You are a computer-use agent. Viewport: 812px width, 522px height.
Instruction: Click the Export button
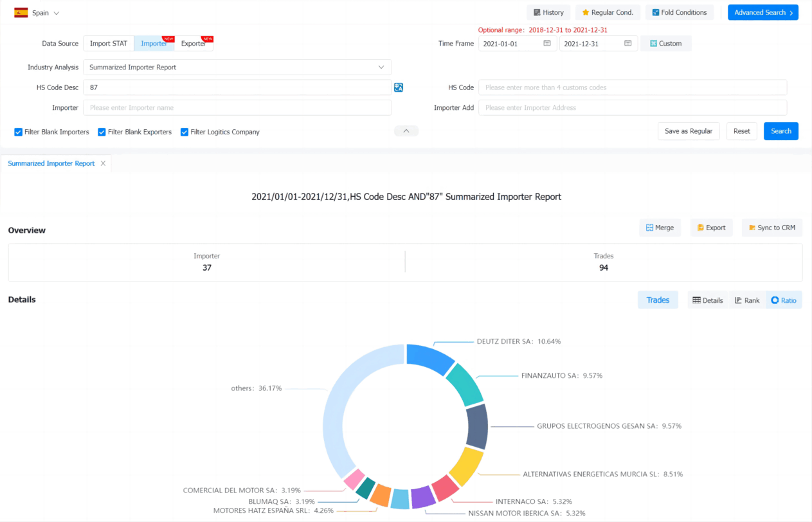[x=711, y=228]
